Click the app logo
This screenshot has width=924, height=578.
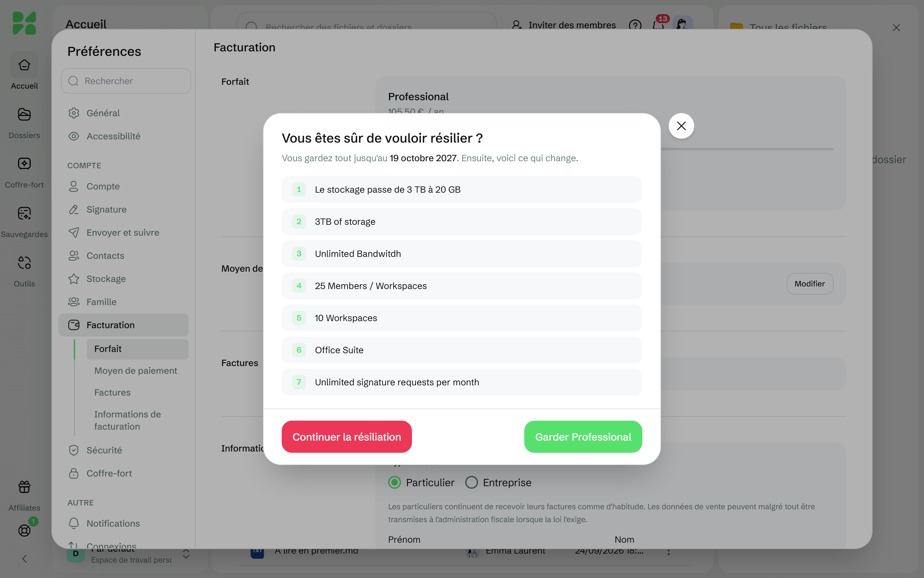coord(24,23)
